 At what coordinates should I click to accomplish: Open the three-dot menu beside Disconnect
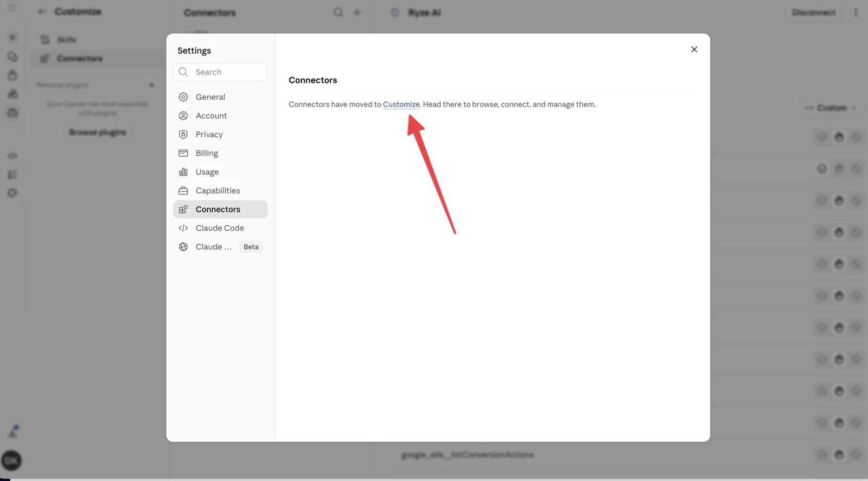(x=856, y=12)
